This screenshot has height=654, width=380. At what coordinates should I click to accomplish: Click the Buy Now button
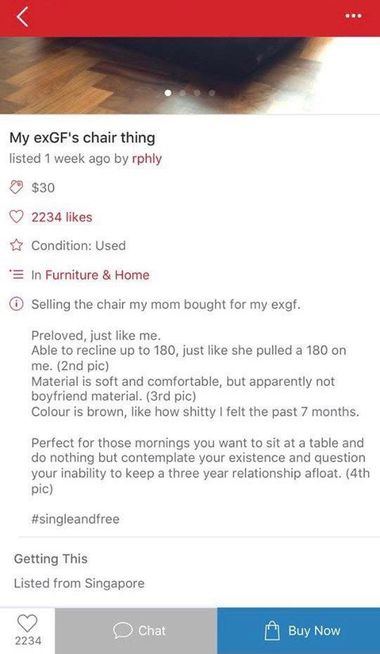coord(299,631)
